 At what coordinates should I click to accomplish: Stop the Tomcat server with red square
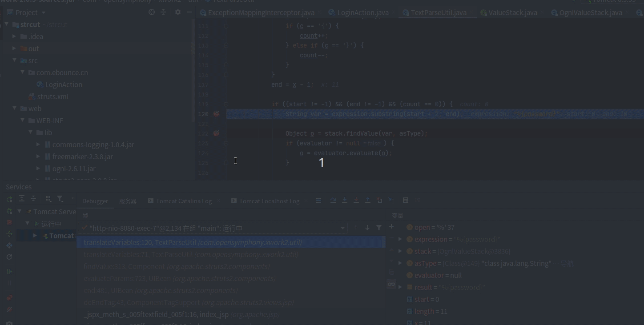[x=9, y=222]
